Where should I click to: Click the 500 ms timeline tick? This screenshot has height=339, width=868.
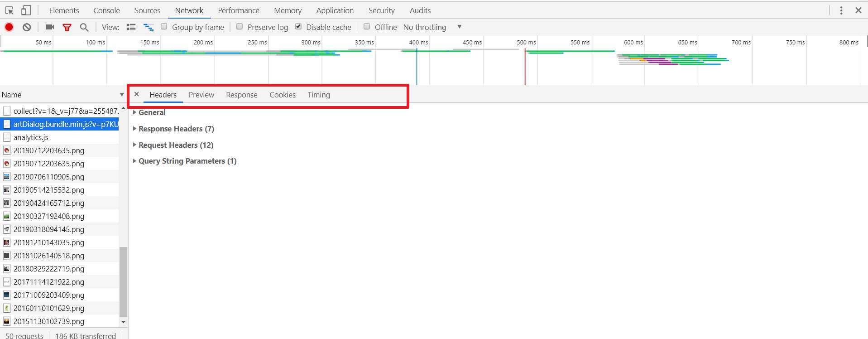(x=526, y=42)
